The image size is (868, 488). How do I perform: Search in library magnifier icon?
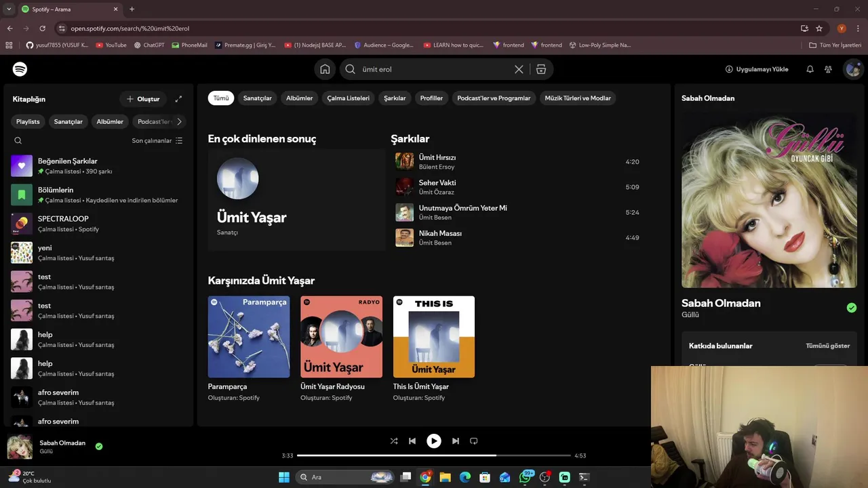[18, 141]
